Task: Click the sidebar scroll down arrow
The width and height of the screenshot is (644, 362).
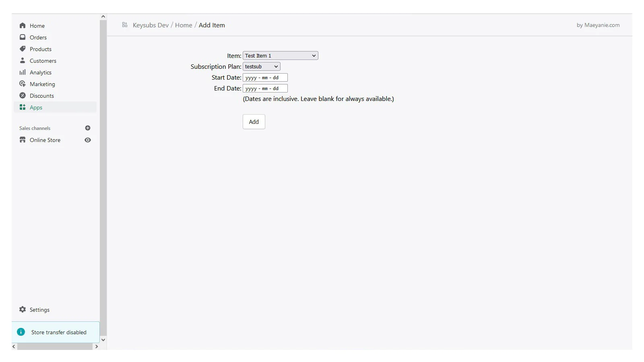Action: coord(103,339)
